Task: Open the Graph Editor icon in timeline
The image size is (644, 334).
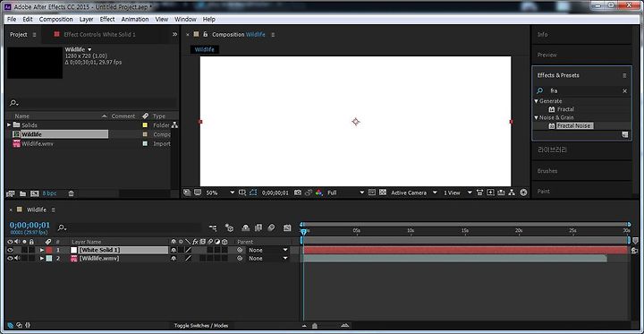Action: click(x=287, y=227)
